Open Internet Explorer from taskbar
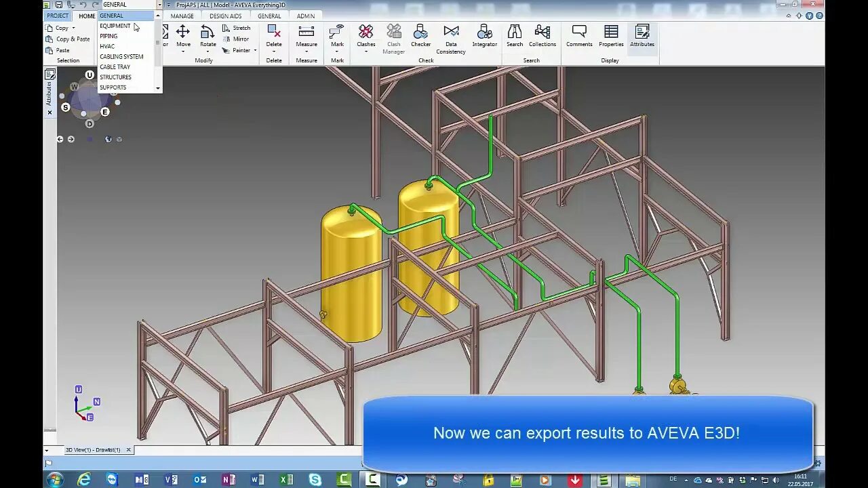 click(x=84, y=480)
